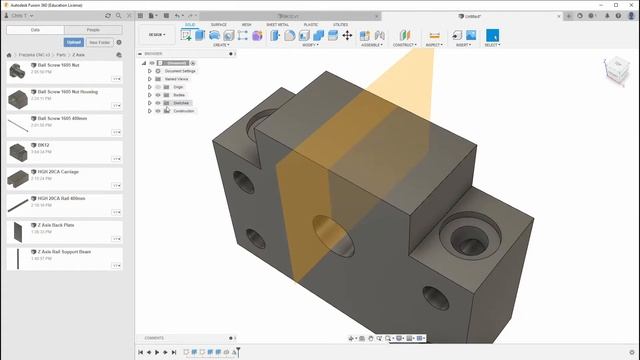The height and width of the screenshot is (360, 640).
Task: Open the Ball Screw 1605 Nut item
Action: [64, 71]
